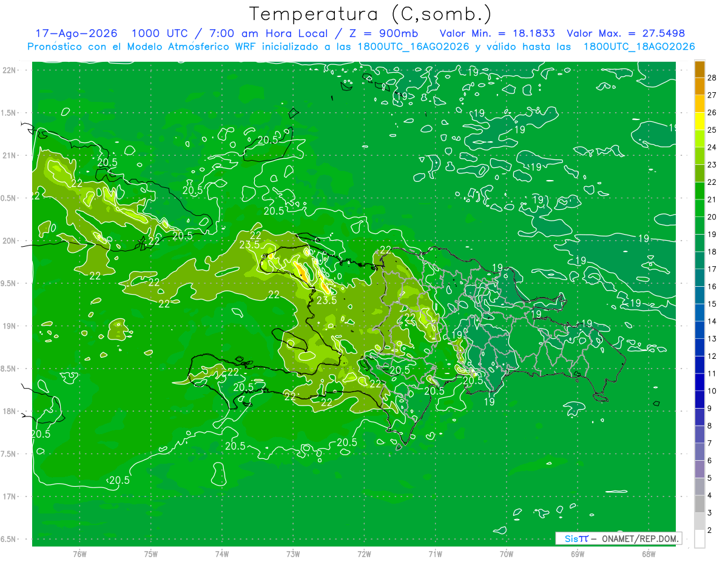
Task: Click the "72W" longitude axis label
Action: point(364,554)
